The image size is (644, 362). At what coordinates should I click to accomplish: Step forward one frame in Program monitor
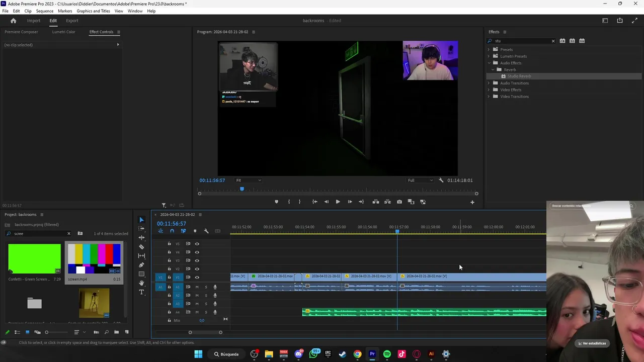point(350,202)
